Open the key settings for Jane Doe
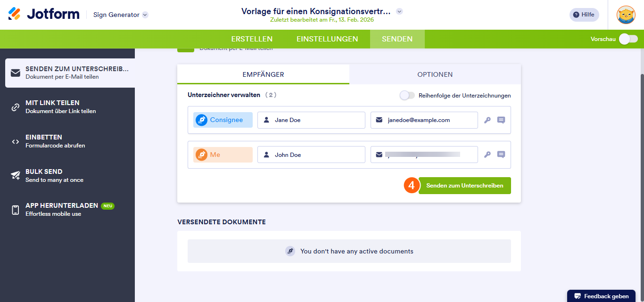This screenshot has width=644, height=302. 487,120
